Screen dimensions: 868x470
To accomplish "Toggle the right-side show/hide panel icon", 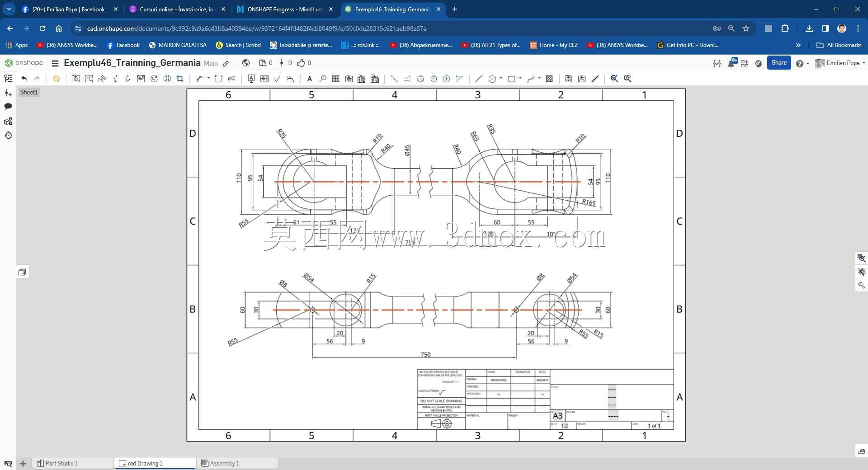I will point(862,272).
